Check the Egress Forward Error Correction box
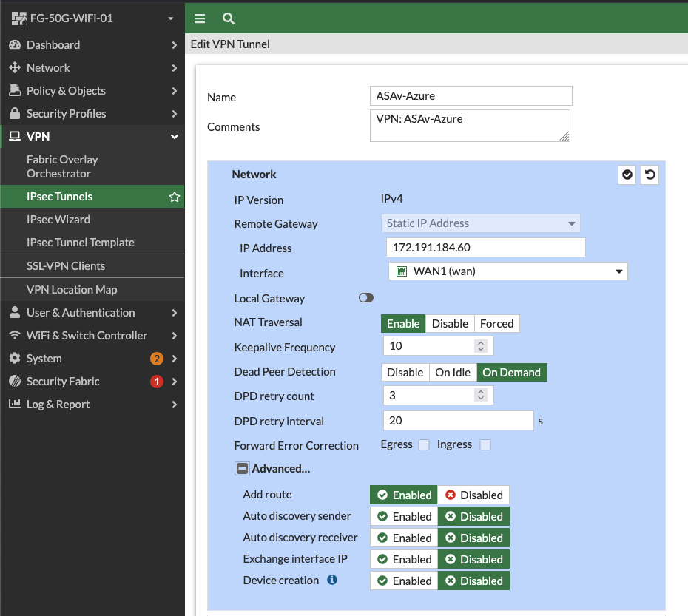 pyautogui.click(x=424, y=445)
